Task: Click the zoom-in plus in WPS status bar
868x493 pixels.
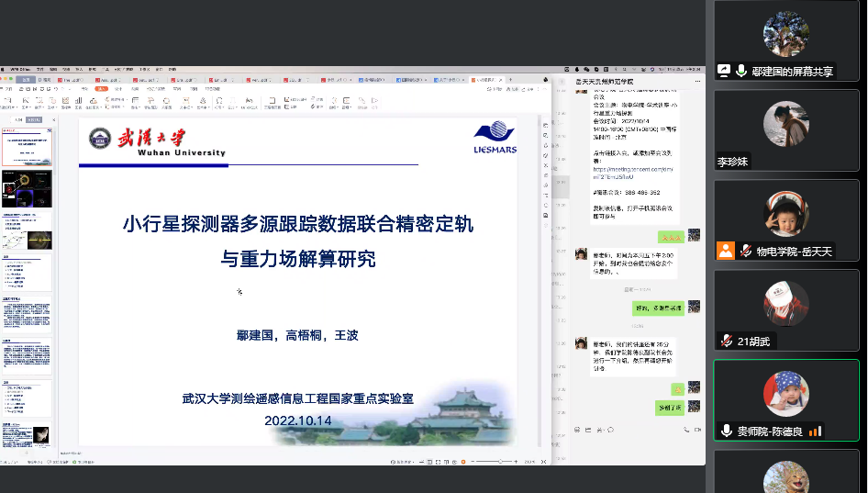Action: (x=516, y=462)
